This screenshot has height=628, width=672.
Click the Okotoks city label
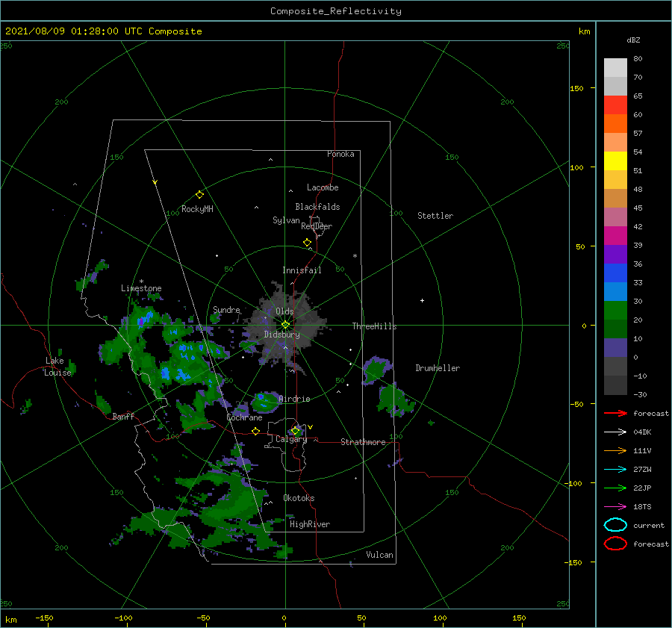[299, 498]
